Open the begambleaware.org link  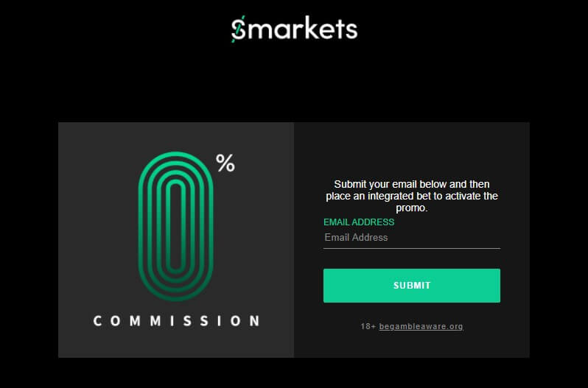click(x=421, y=326)
